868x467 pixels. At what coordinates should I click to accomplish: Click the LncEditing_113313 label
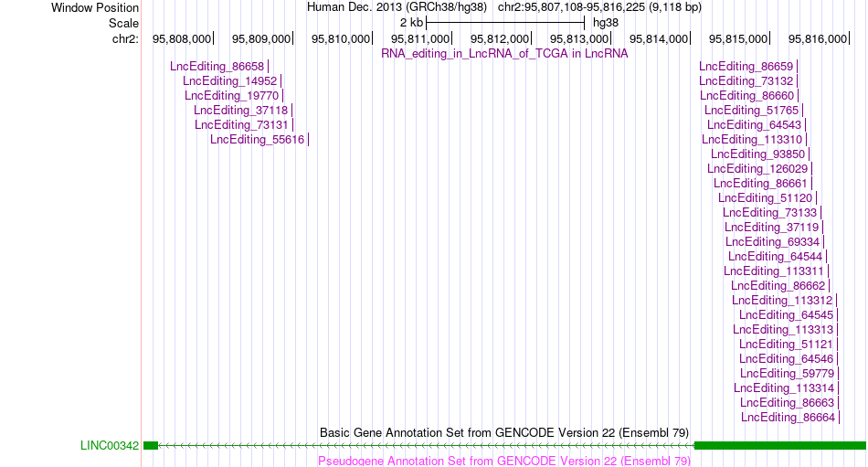pos(783,330)
